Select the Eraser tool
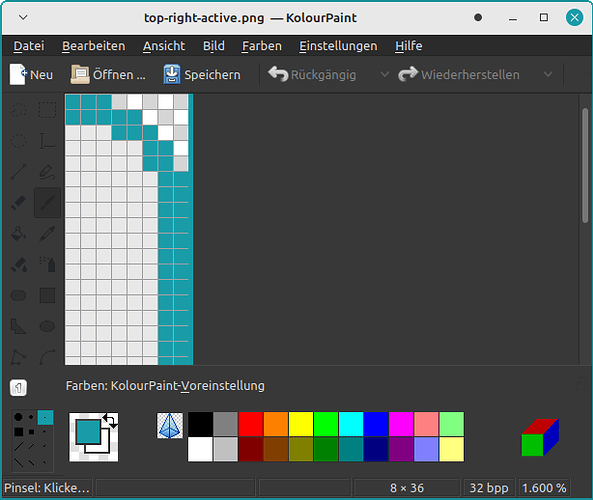 click(x=18, y=203)
